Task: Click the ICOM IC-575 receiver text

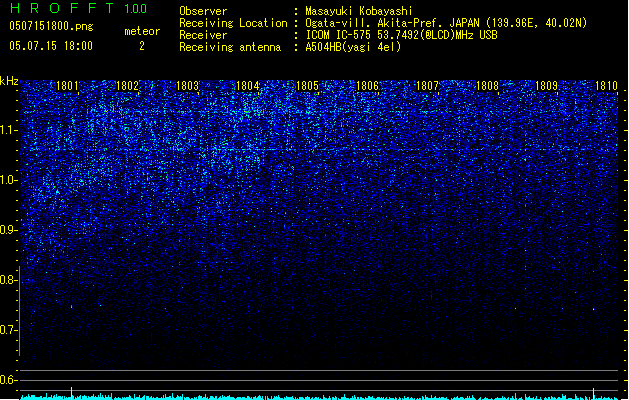Action: point(401,35)
